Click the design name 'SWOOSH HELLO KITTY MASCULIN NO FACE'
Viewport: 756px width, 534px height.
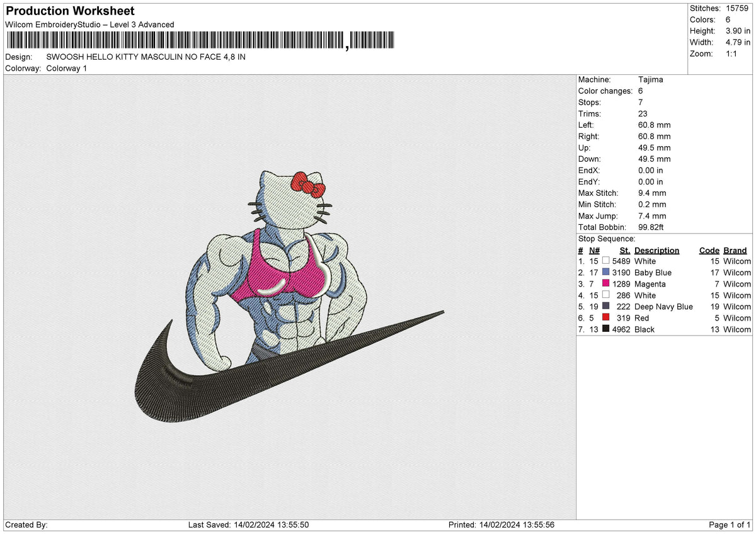click(146, 57)
